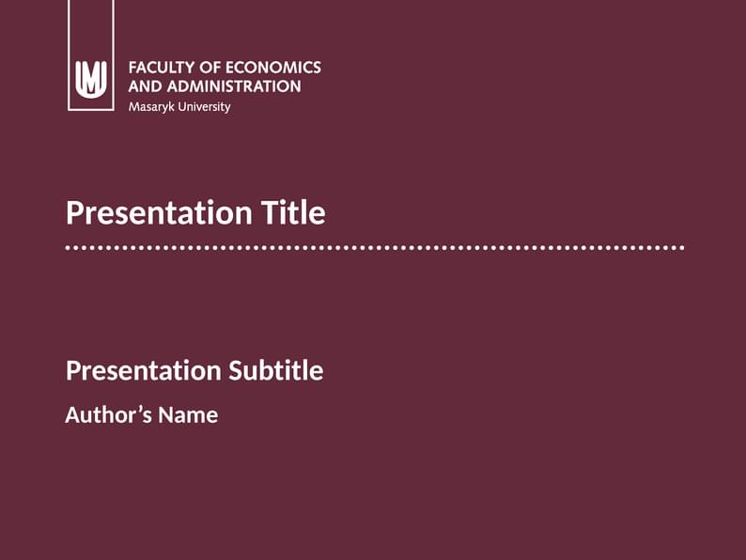746x560 pixels.
Task: Click the white frame line above the MU logo
Action: 69,28
